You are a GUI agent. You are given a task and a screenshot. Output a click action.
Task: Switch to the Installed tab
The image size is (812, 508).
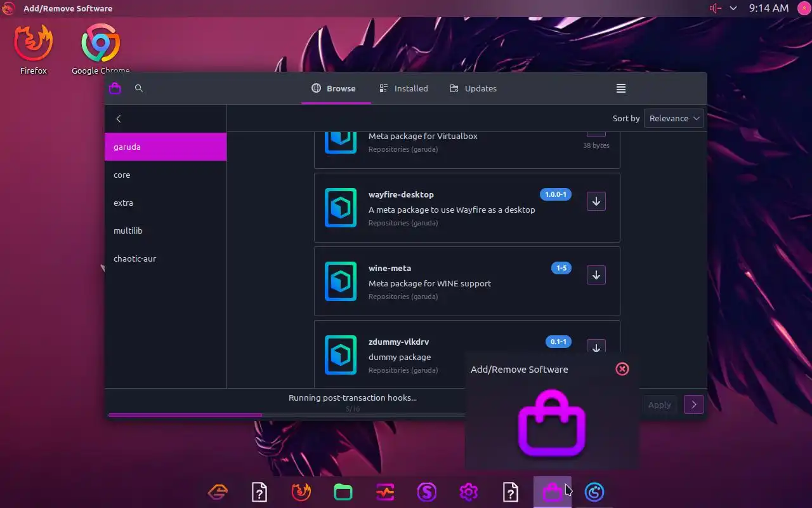pyautogui.click(x=403, y=88)
